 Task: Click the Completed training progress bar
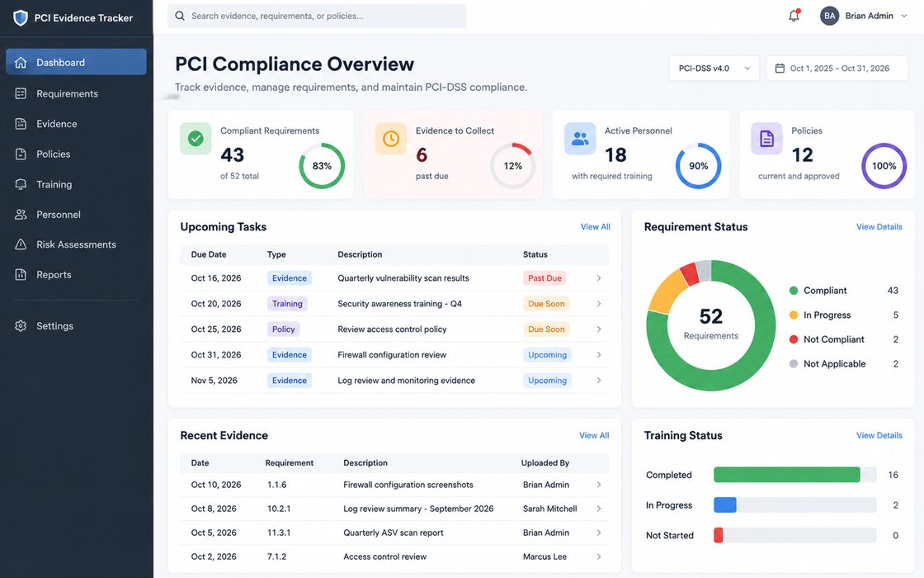tap(795, 475)
